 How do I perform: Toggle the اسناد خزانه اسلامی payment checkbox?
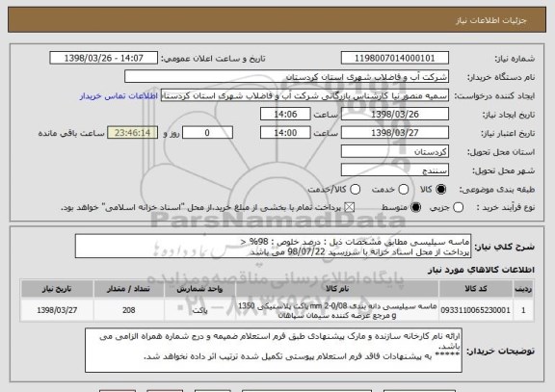[350, 208]
